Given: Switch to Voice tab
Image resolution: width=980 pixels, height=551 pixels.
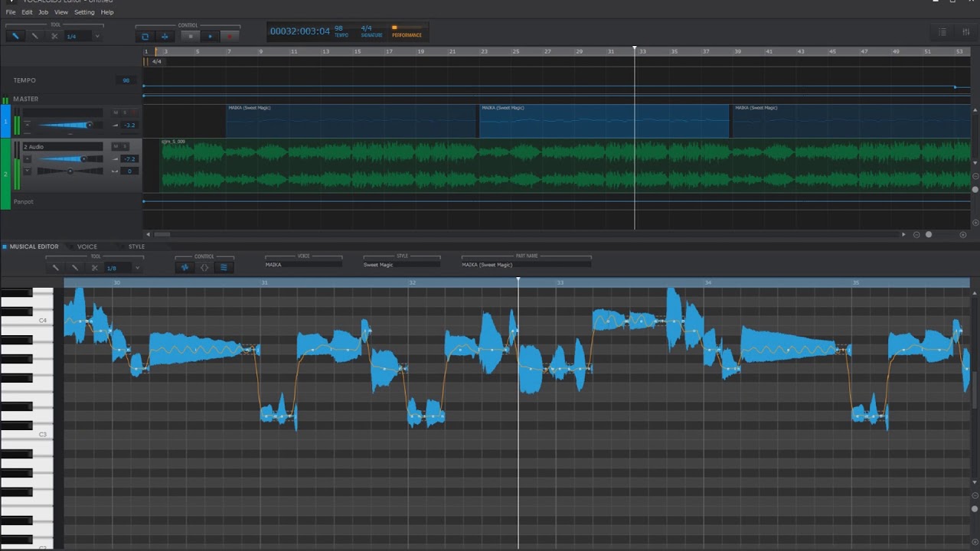Looking at the screenshot, I should point(87,246).
